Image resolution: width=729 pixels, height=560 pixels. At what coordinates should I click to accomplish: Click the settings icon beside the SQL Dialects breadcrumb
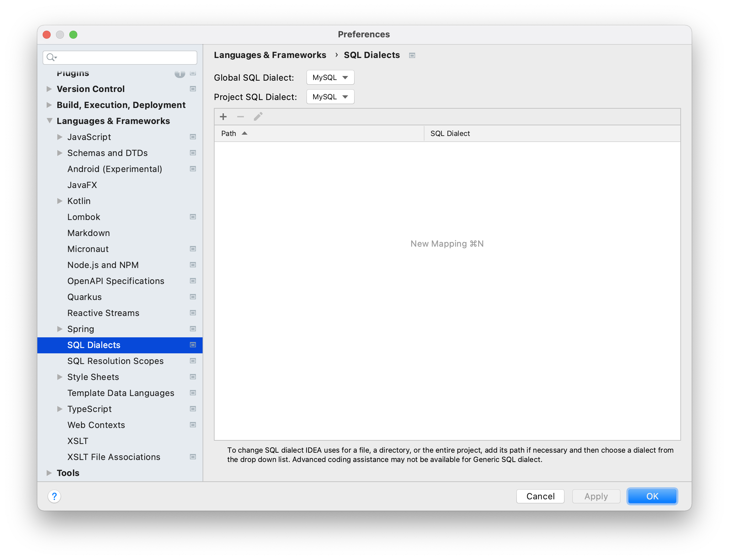click(x=412, y=55)
